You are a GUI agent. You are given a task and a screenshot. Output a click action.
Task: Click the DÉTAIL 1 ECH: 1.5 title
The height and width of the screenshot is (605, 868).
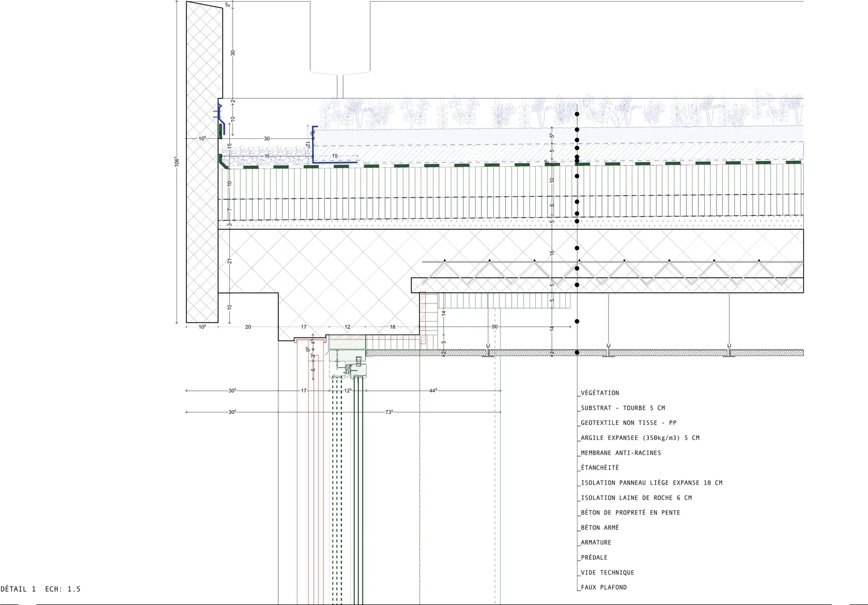pyautogui.click(x=41, y=589)
